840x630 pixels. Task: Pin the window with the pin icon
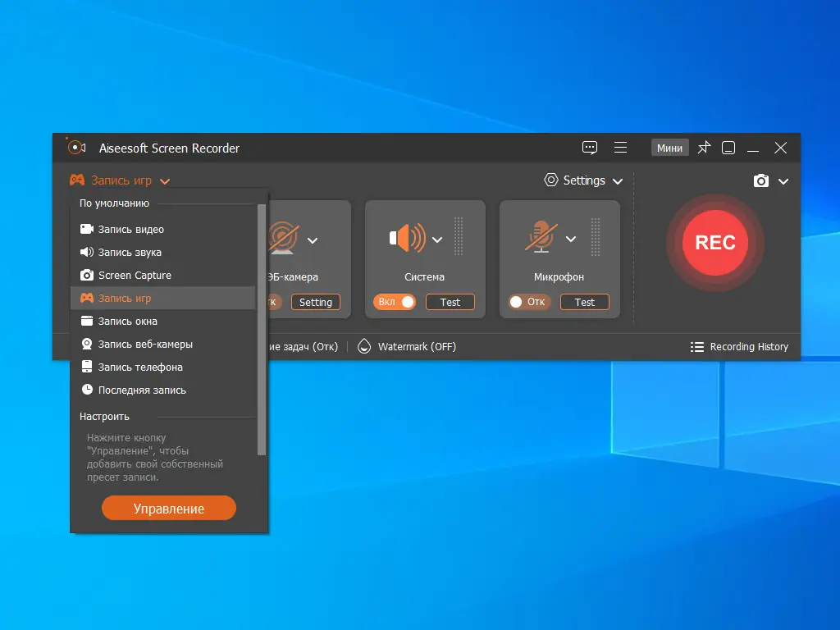(x=704, y=148)
